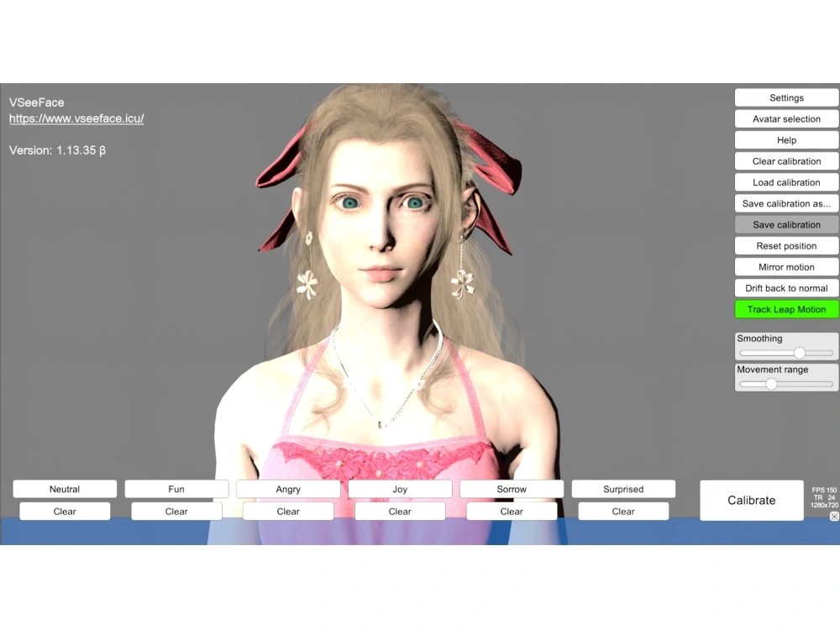Choose Save calibration as...

click(x=786, y=203)
